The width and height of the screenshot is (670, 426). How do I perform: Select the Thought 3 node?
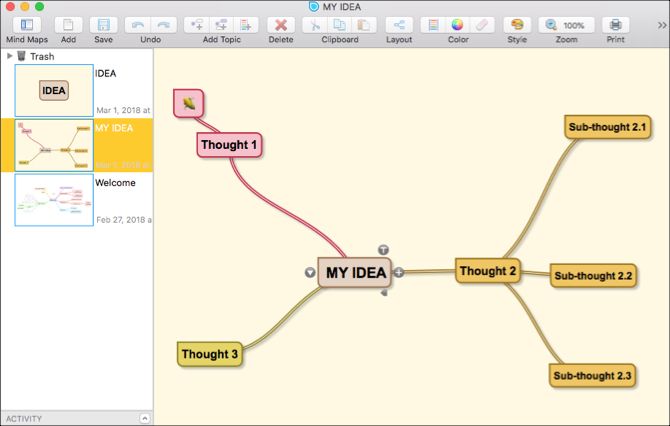pos(209,354)
